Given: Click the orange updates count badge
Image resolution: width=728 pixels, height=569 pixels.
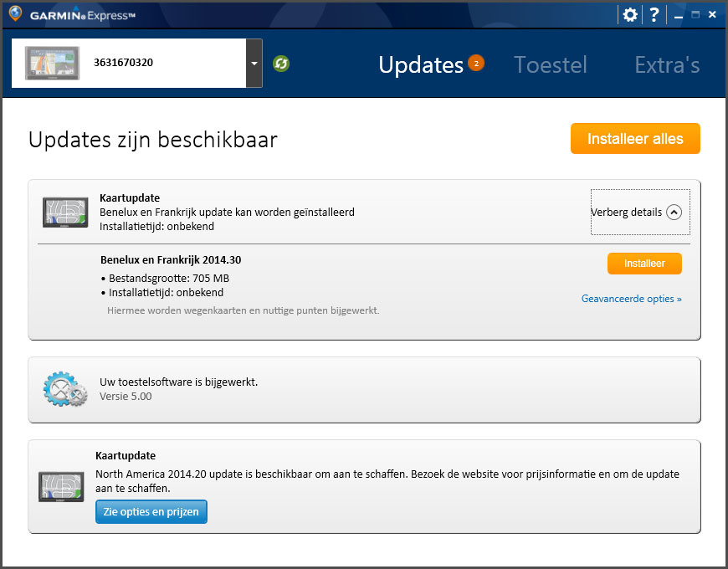Looking at the screenshot, I should pyautogui.click(x=476, y=63).
